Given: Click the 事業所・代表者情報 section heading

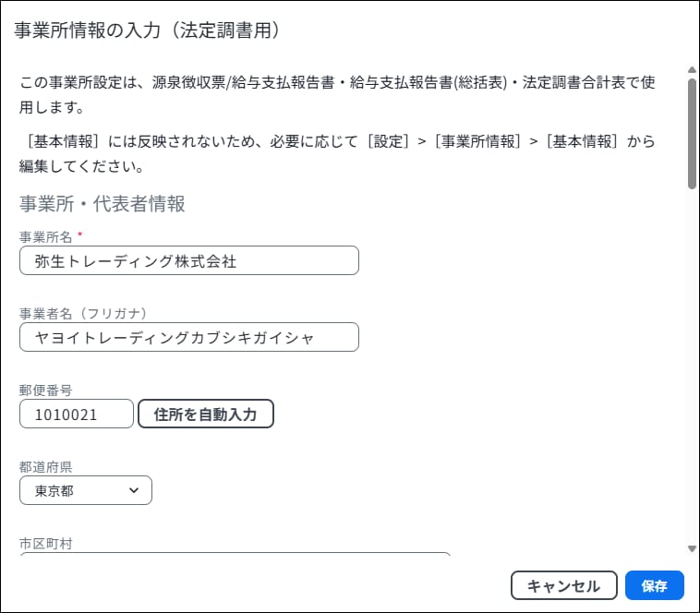Looking at the screenshot, I should (103, 204).
